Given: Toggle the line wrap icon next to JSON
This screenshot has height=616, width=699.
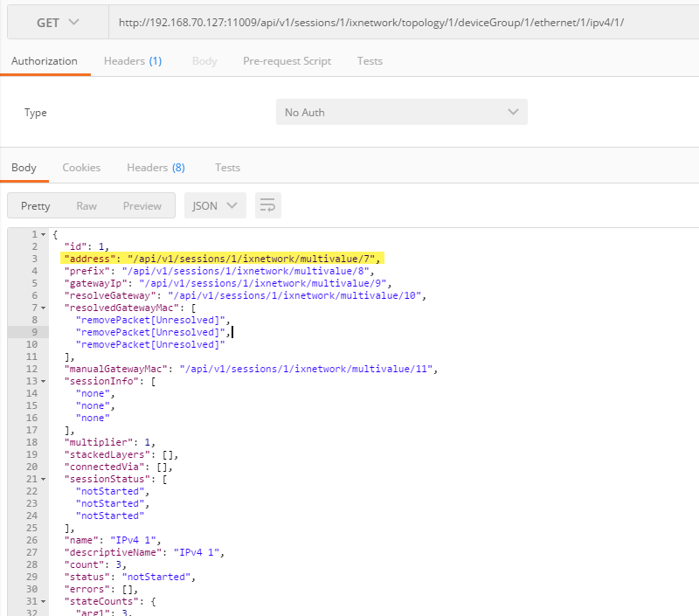Looking at the screenshot, I should click(x=267, y=206).
